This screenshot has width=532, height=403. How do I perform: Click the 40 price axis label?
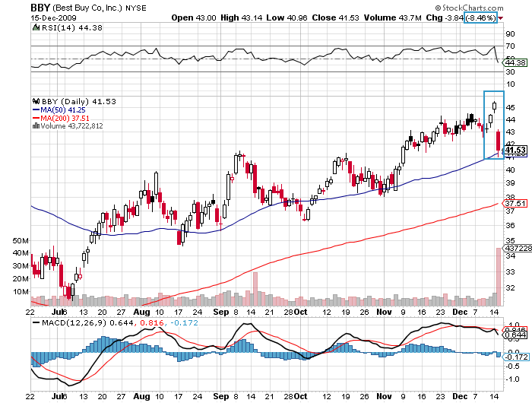tap(510, 170)
